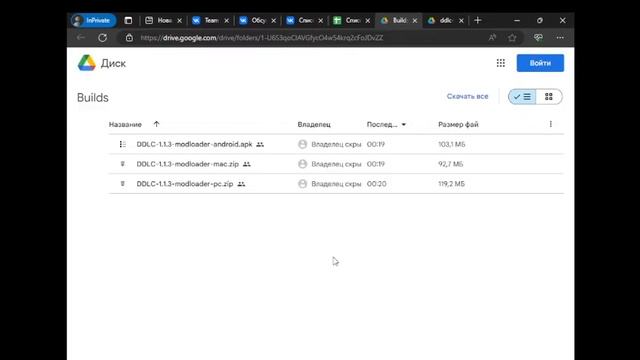Switch to grid layout view
The height and width of the screenshot is (360, 640).
[549, 97]
